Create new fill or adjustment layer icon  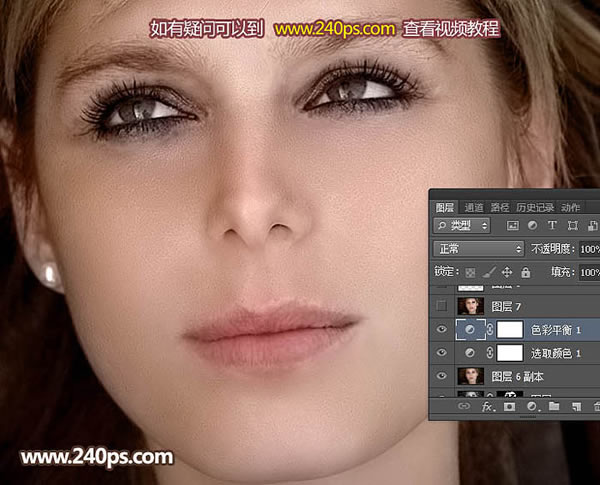[532, 406]
